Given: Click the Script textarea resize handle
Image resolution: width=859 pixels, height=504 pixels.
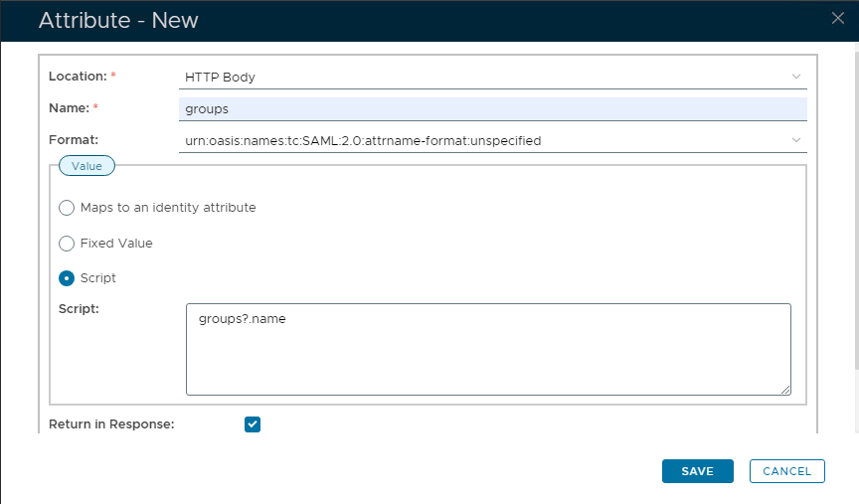Looking at the screenshot, I should tap(785, 390).
